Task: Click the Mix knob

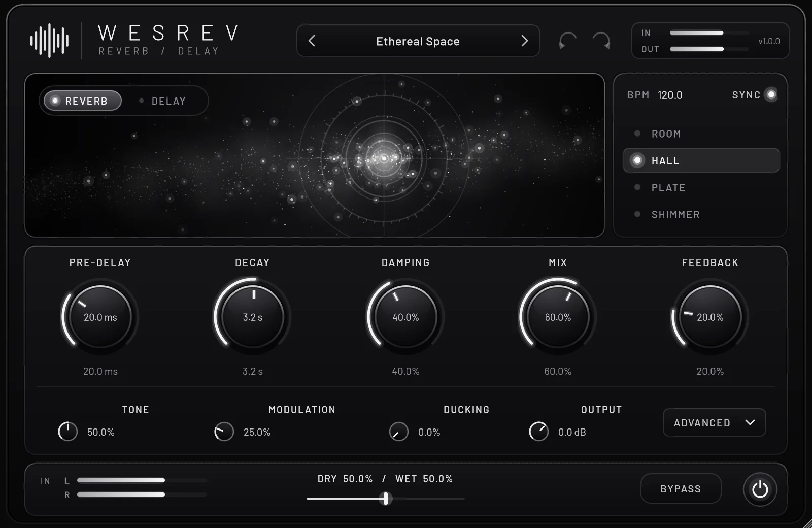Action: click(558, 317)
